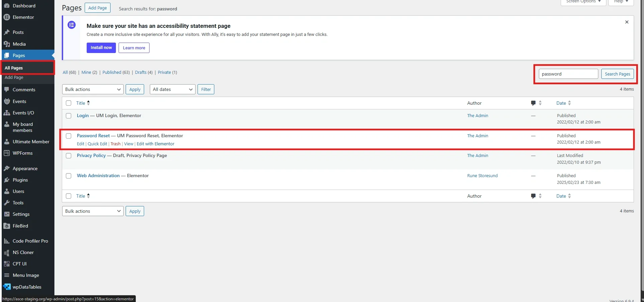Click the NS Cloner icon
Viewport: 644px width, 302px height.
click(x=7, y=252)
